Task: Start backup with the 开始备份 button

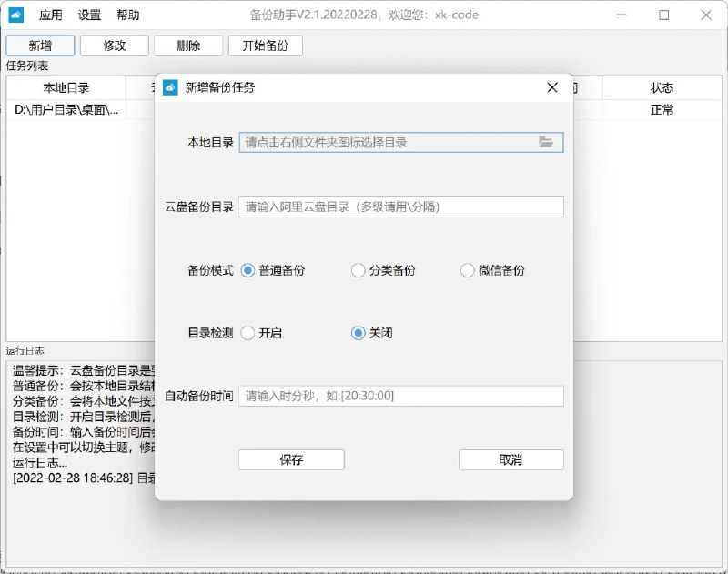Action: 265,45
